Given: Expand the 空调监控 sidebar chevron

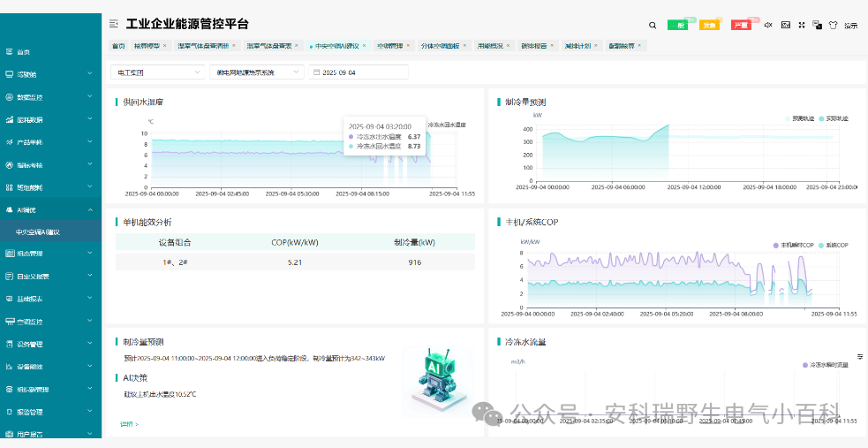Looking at the screenshot, I should point(90,321).
